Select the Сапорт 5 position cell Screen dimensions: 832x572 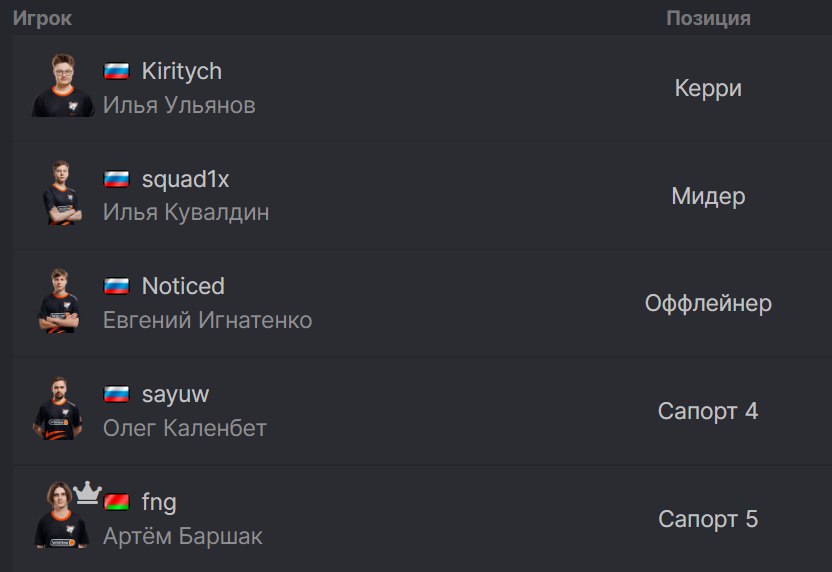708,519
